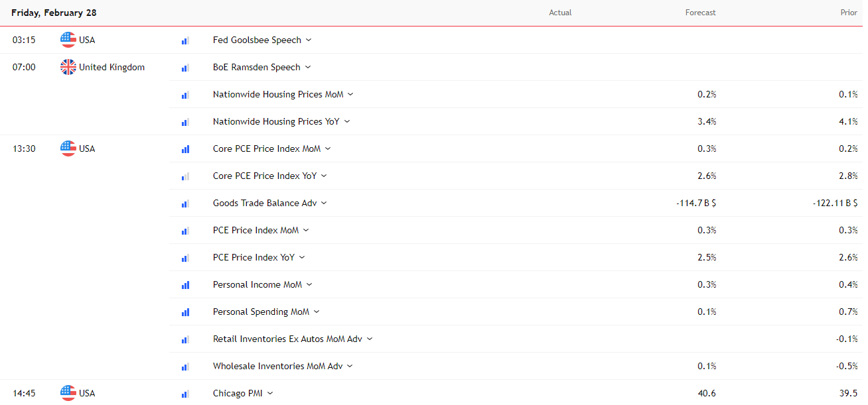This screenshot has height=405, width=868.
Task: Click the USA flag icon at 14:45
Action: 68,393
